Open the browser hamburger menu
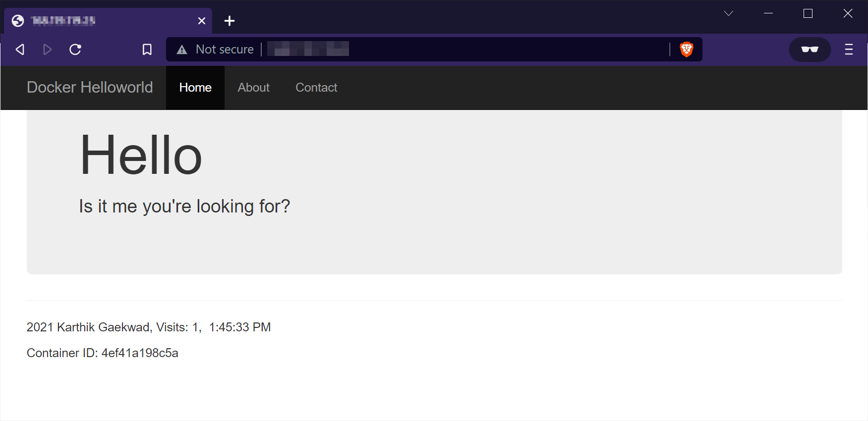The image size is (868, 421). [x=849, y=49]
